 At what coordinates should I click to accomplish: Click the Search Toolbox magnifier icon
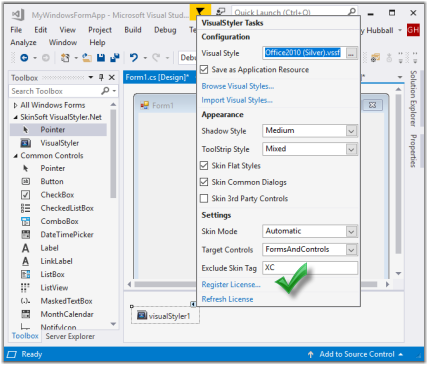(x=105, y=91)
